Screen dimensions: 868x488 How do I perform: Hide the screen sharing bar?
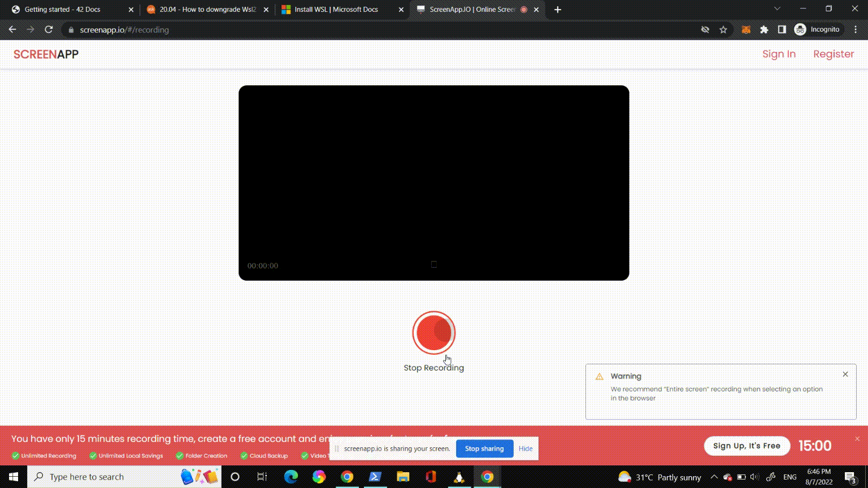(526, 448)
